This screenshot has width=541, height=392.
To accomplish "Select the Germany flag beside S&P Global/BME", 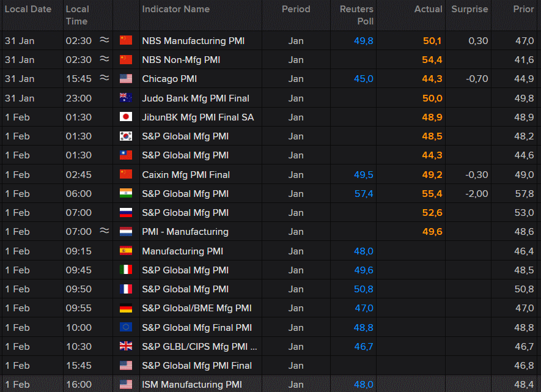I will (125, 308).
